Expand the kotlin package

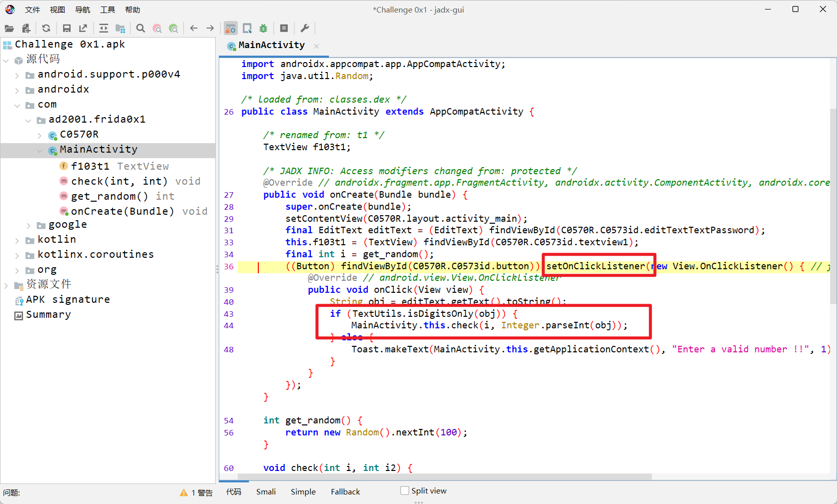click(x=17, y=241)
